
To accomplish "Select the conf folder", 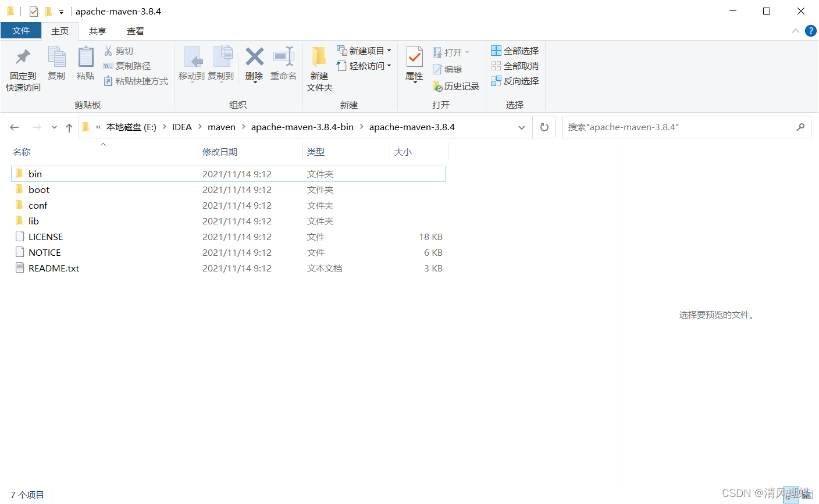I will tap(228, 205).
